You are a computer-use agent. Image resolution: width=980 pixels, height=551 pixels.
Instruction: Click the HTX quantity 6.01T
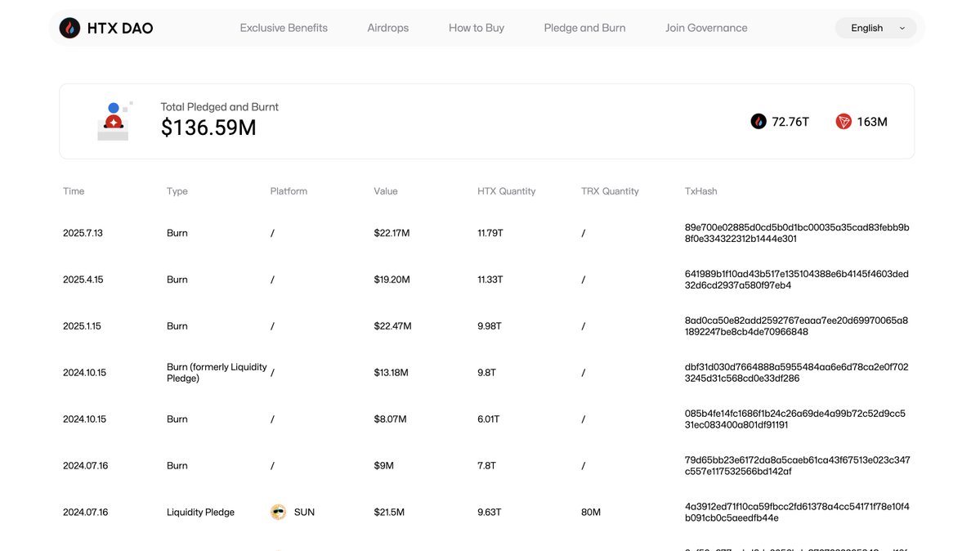point(489,419)
